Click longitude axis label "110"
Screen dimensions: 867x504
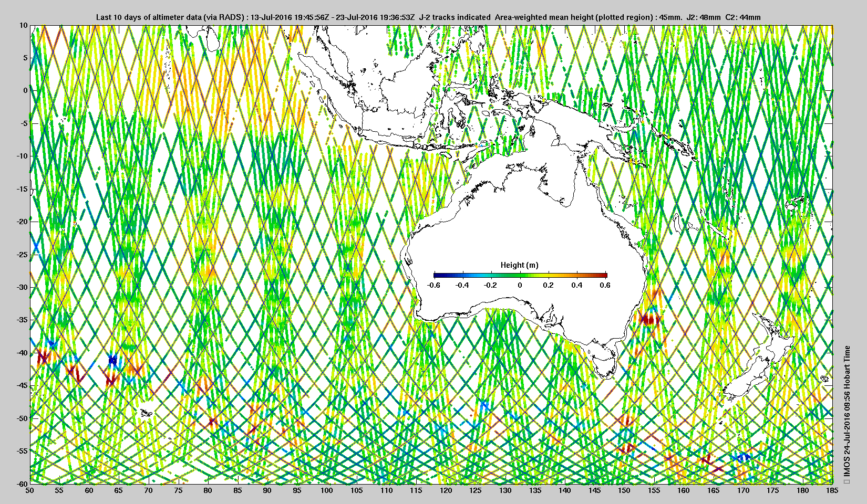pos(387,490)
